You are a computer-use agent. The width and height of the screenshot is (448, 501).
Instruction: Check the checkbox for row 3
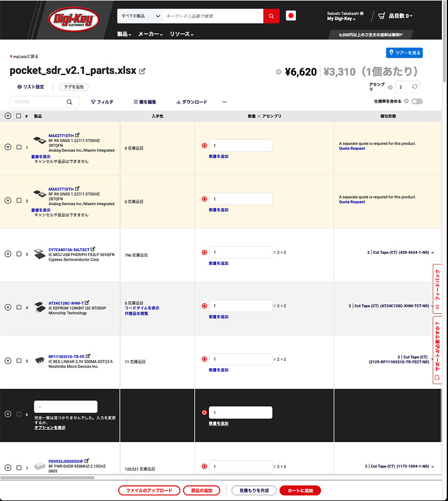[19, 254]
